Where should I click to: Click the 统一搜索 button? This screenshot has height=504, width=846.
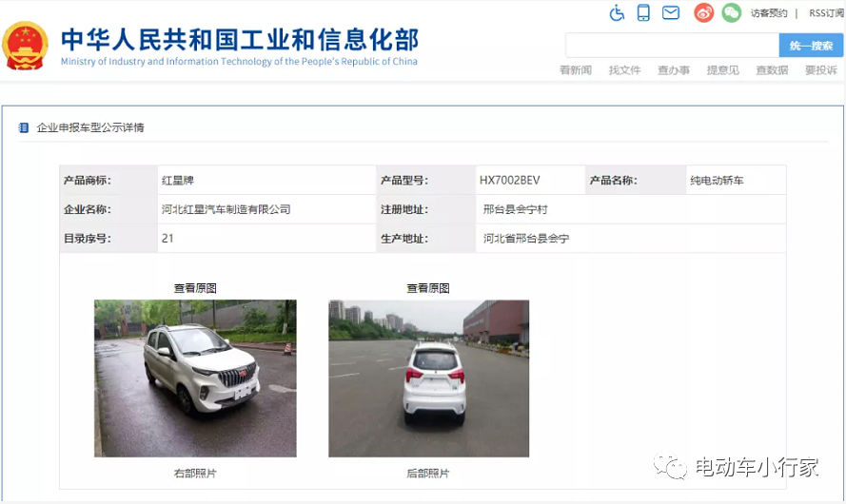point(811,46)
